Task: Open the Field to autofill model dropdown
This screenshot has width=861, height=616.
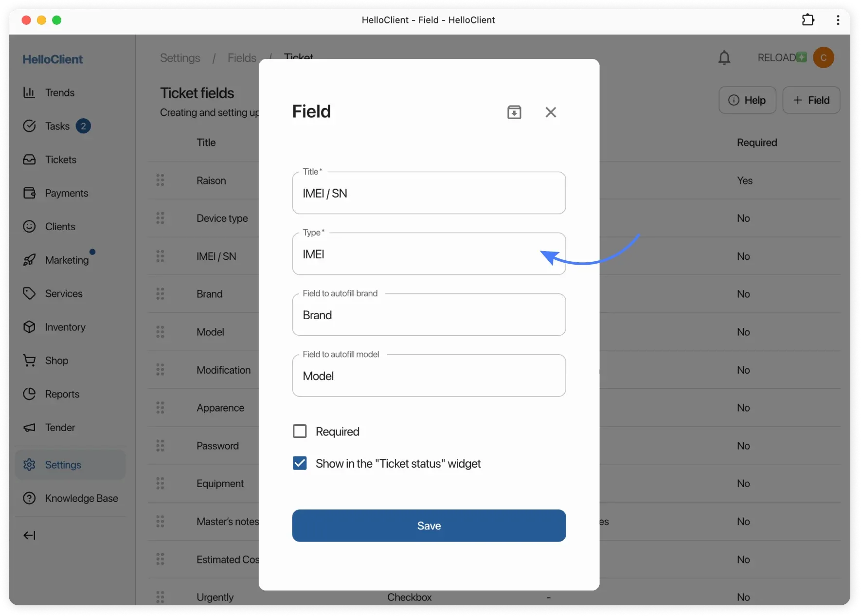Action: pos(429,376)
